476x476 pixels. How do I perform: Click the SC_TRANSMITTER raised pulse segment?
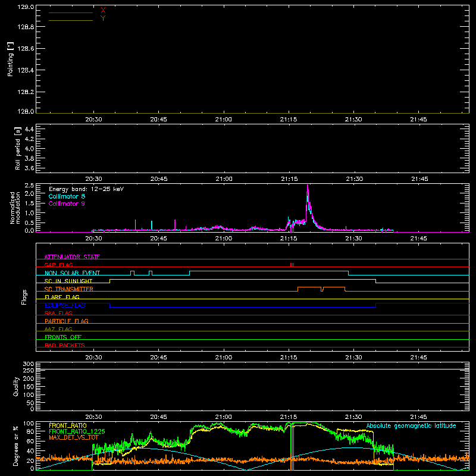[x=309, y=287]
